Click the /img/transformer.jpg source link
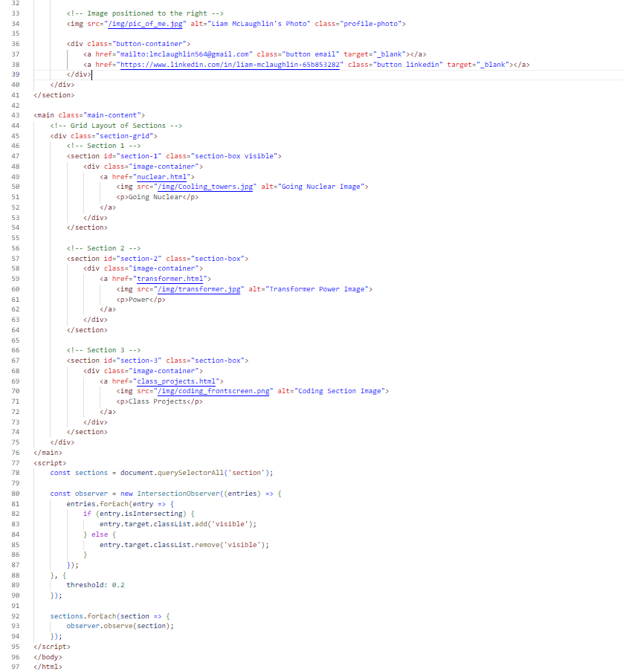This screenshot has width=623, height=672. tap(198, 290)
